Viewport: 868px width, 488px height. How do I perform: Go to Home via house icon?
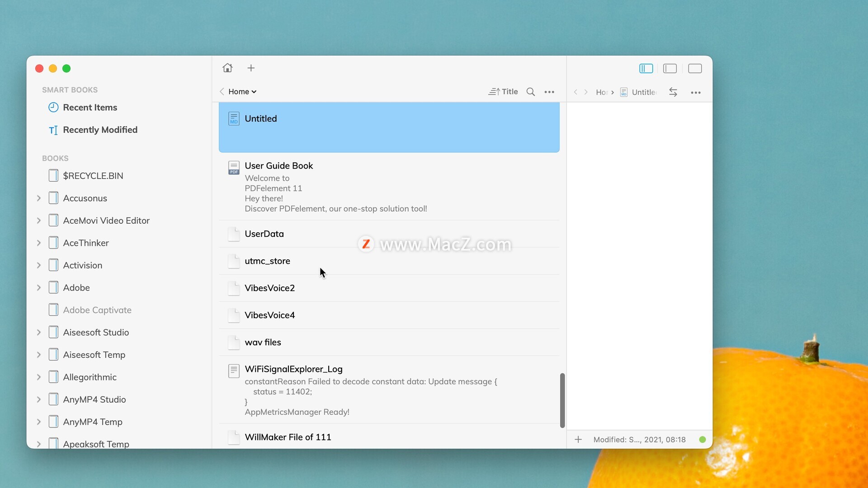227,68
